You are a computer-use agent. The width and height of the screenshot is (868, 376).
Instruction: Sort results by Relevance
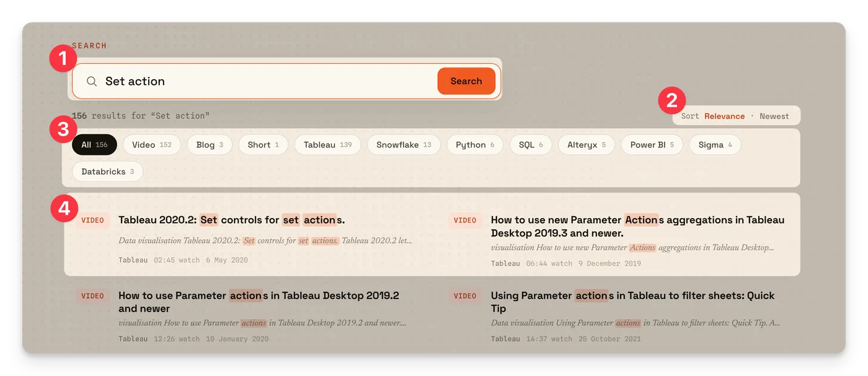point(724,116)
